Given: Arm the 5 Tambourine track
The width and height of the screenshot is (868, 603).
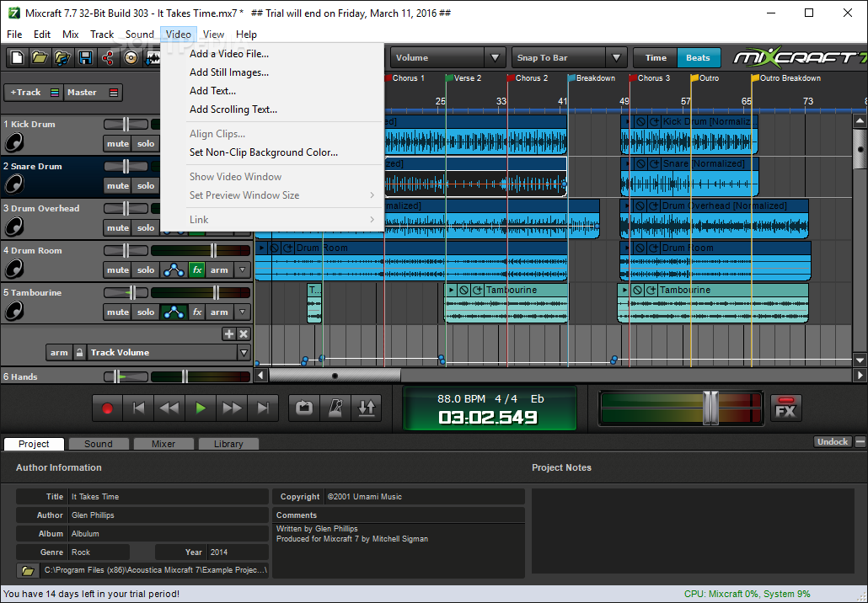Looking at the screenshot, I should coord(219,312).
